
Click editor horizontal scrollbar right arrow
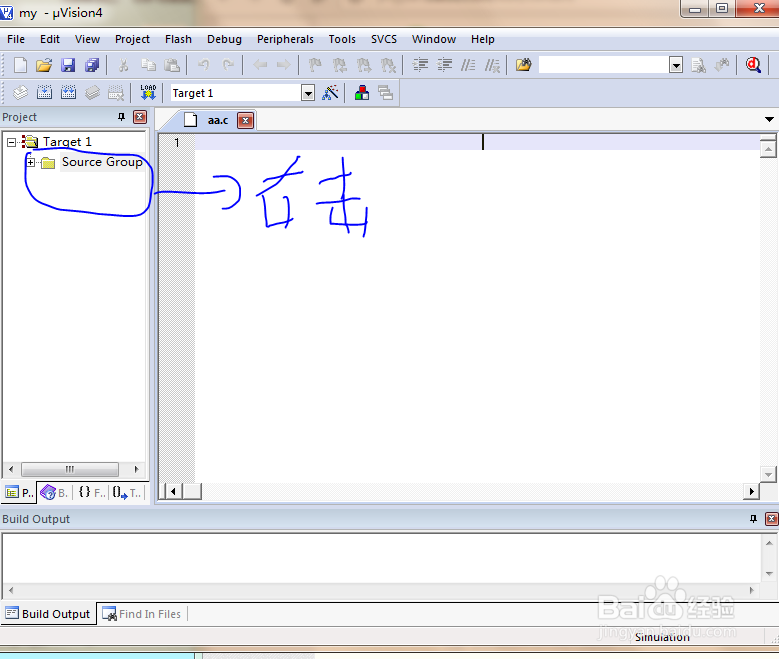coord(751,492)
